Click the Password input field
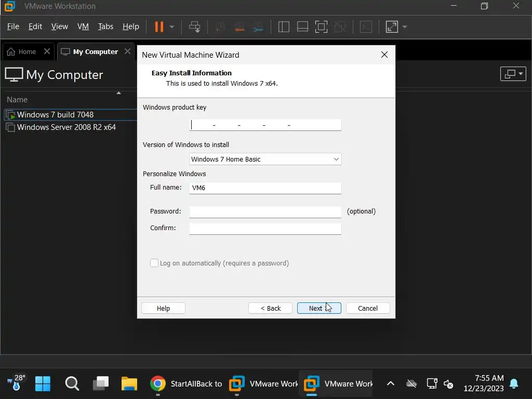The width and height of the screenshot is (532, 399). click(265, 212)
